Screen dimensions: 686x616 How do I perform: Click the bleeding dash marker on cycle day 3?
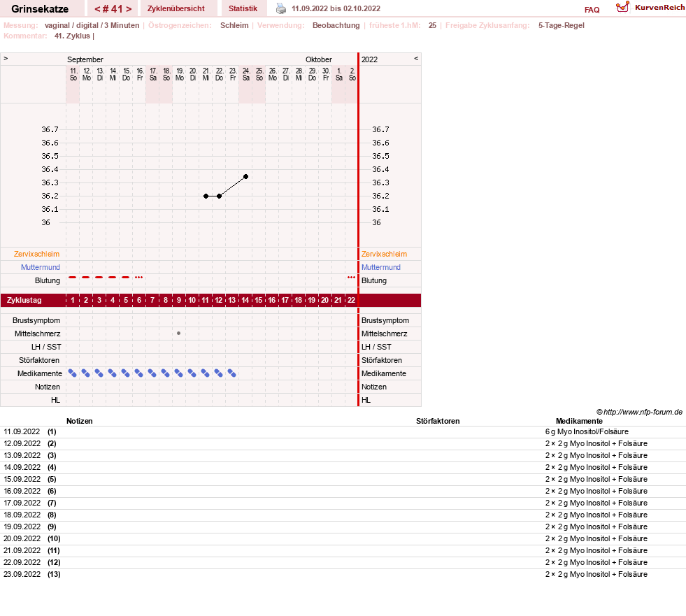tap(99, 278)
